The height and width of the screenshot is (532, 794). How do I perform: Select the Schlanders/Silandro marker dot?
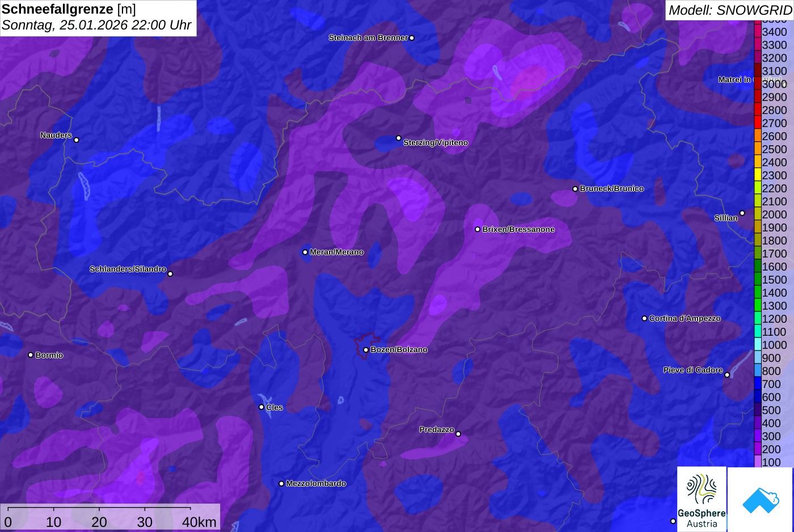[x=170, y=274]
